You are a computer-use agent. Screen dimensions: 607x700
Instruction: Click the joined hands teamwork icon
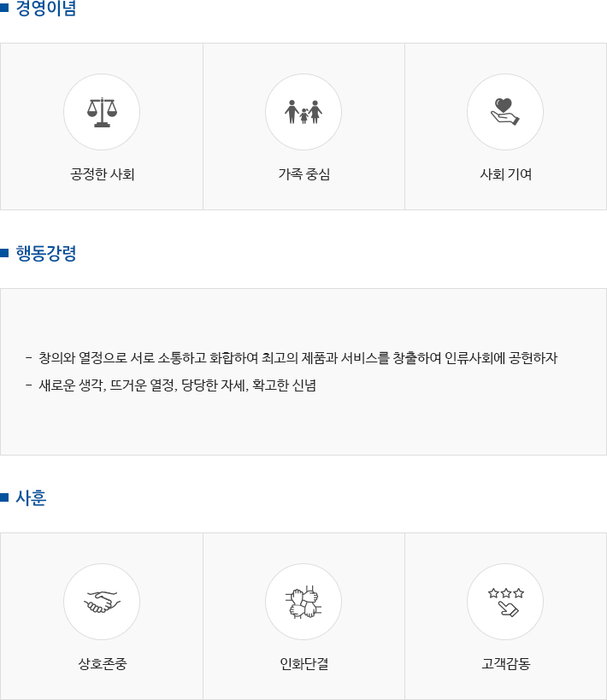pos(303,602)
